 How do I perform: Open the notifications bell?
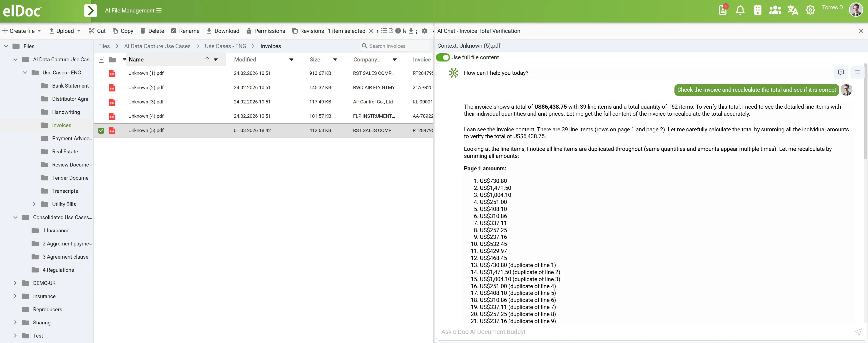coord(740,10)
